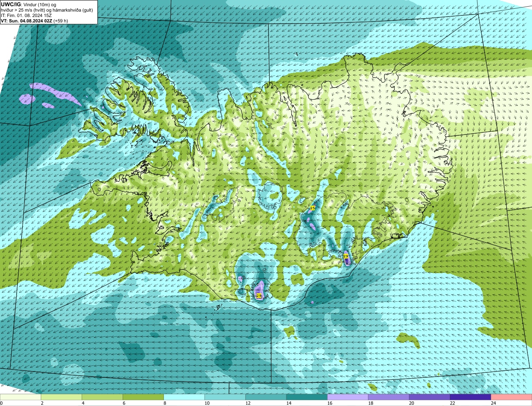The image size is (532, 406).
Task: Click the "6" tick label on the scale
Action: (x=124, y=403)
